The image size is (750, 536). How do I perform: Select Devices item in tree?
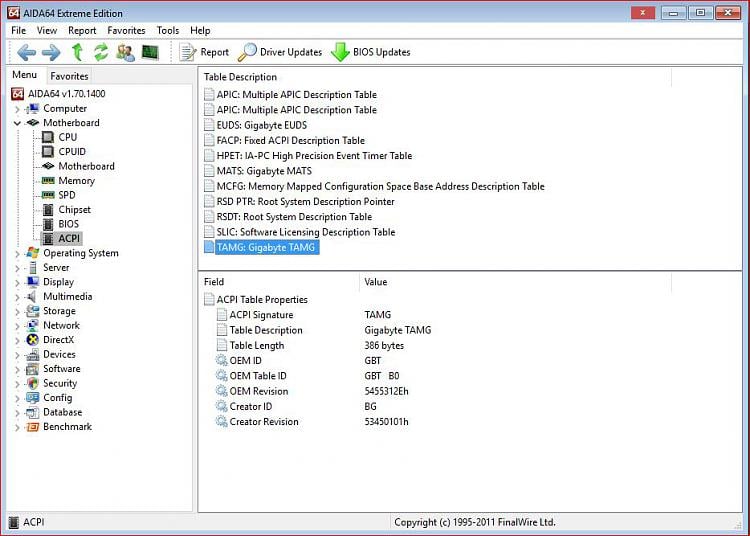pos(59,354)
